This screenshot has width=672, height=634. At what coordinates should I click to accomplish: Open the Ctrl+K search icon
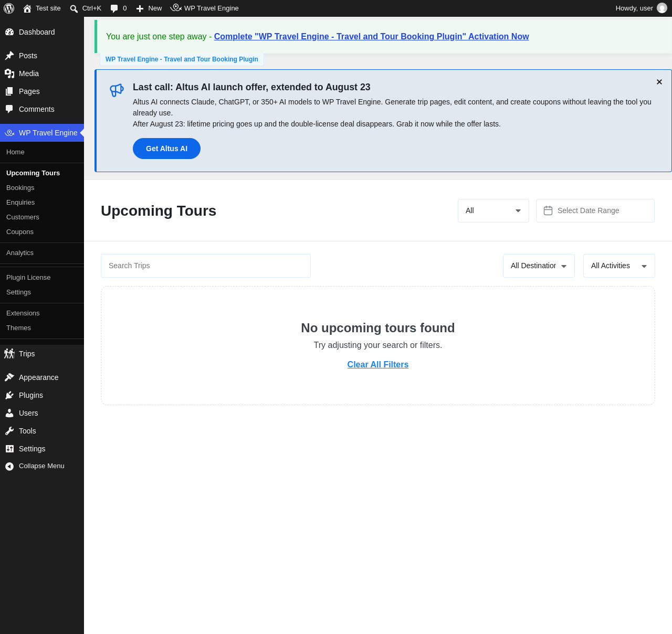(74, 8)
